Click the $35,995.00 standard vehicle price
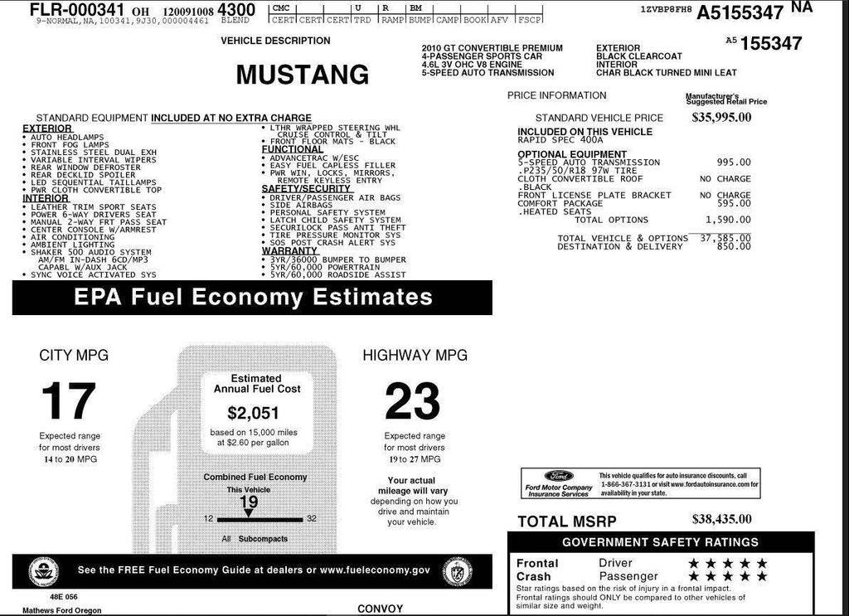The image size is (849, 616). [x=721, y=118]
